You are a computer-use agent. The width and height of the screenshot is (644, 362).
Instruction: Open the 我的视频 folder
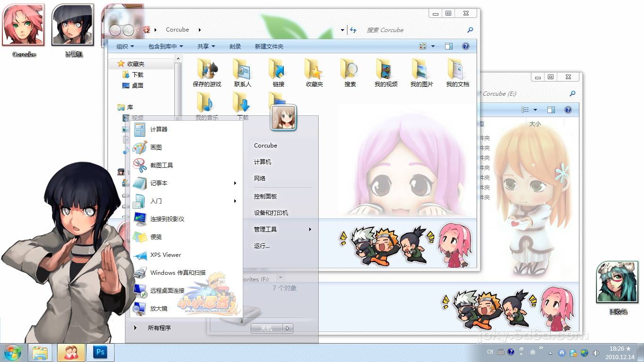point(386,73)
